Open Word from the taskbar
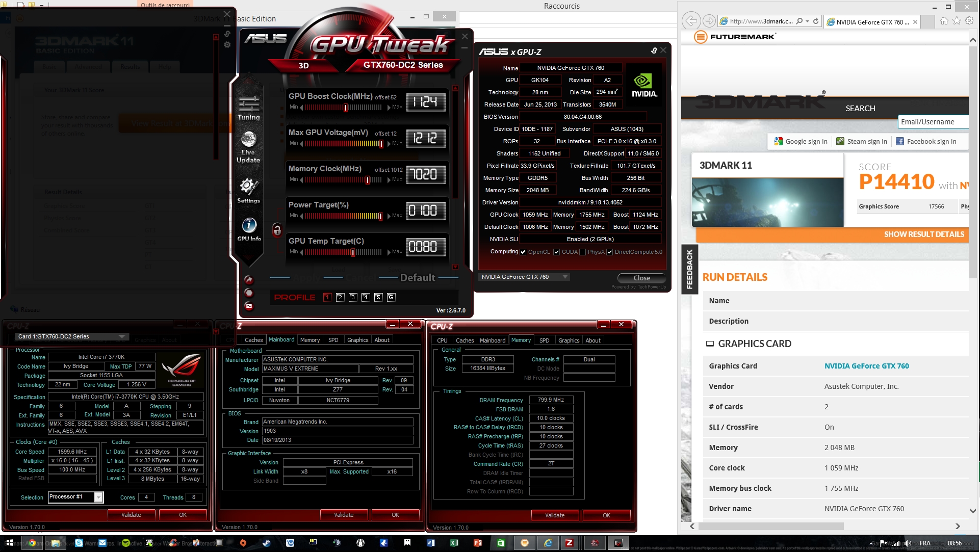The height and width of the screenshot is (552, 980). coord(430,543)
